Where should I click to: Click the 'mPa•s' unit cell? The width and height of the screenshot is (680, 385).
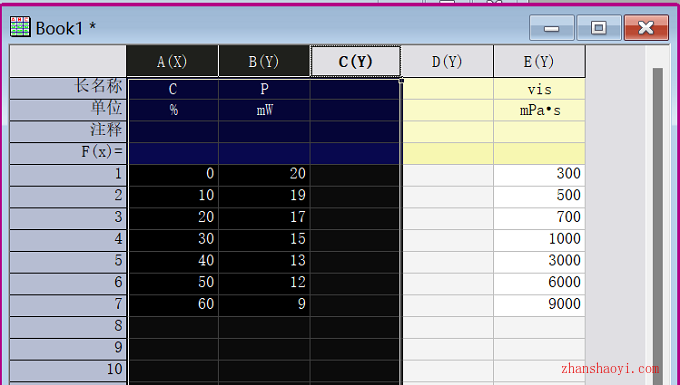pyautogui.click(x=539, y=111)
